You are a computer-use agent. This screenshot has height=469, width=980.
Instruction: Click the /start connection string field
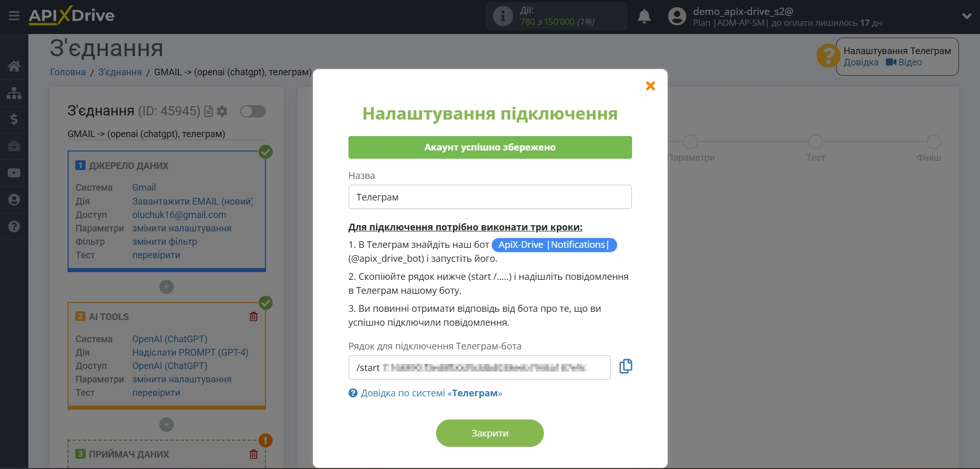(479, 367)
